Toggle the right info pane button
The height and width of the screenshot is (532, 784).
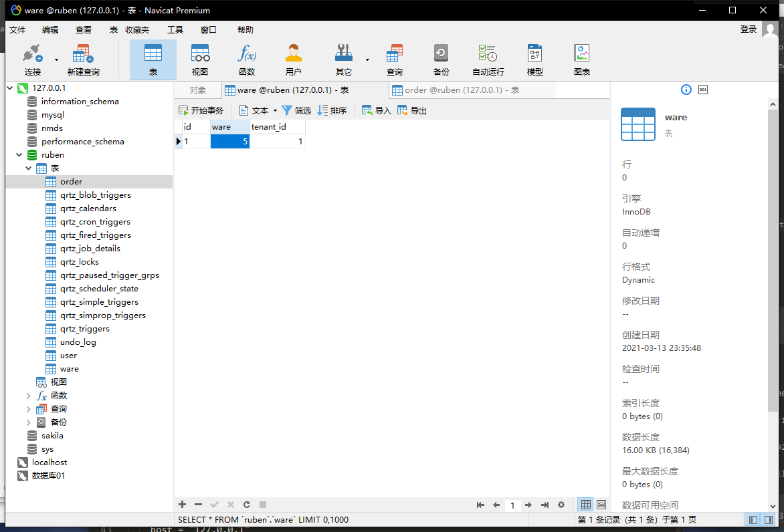click(x=769, y=519)
